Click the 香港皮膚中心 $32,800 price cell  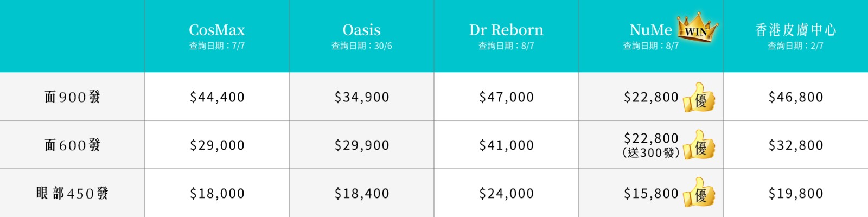pyautogui.click(x=796, y=145)
